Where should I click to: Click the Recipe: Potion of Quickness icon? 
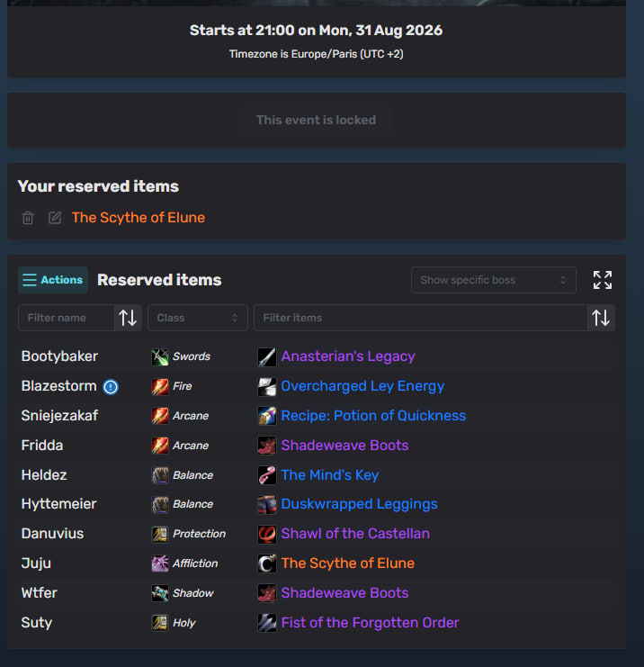click(x=267, y=416)
